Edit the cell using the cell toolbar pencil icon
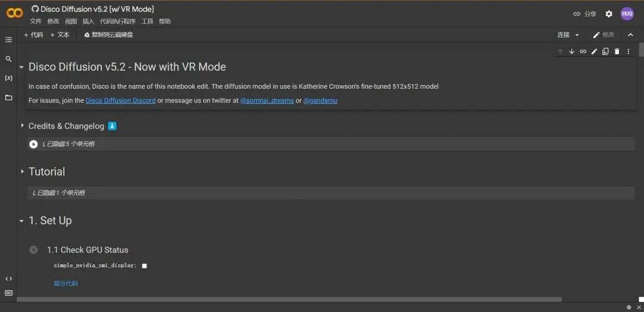Viewport: 644px width, 312px height. click(x=594, y=51)
